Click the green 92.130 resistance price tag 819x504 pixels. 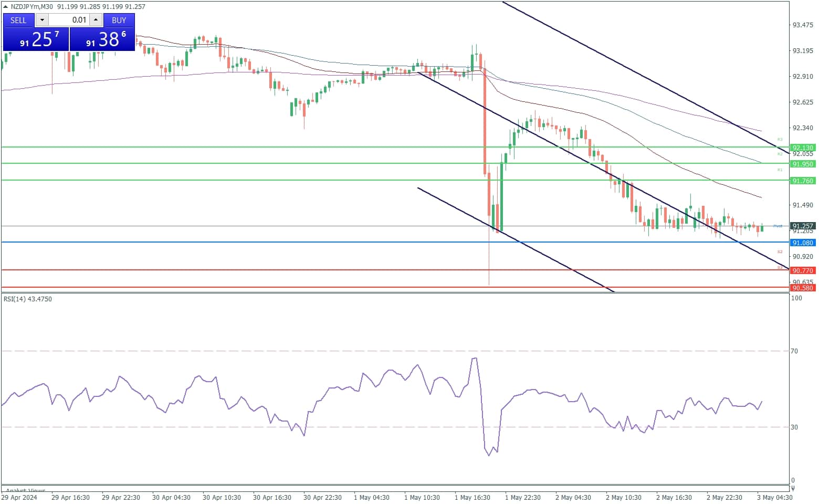coord(802,148)
